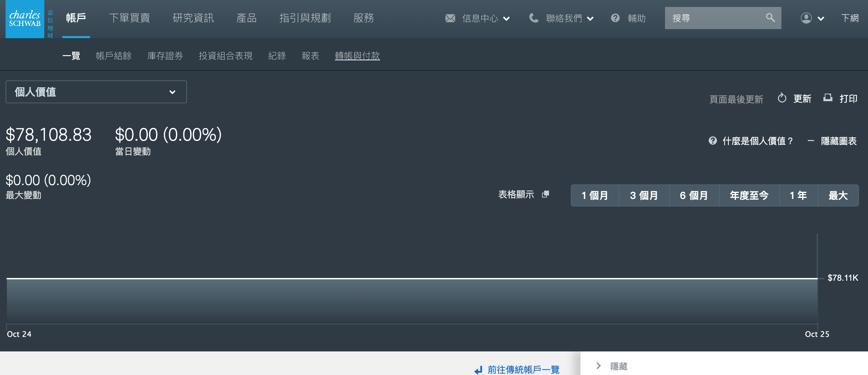
Task: Open the account profile icon
Action: [806, 18]
